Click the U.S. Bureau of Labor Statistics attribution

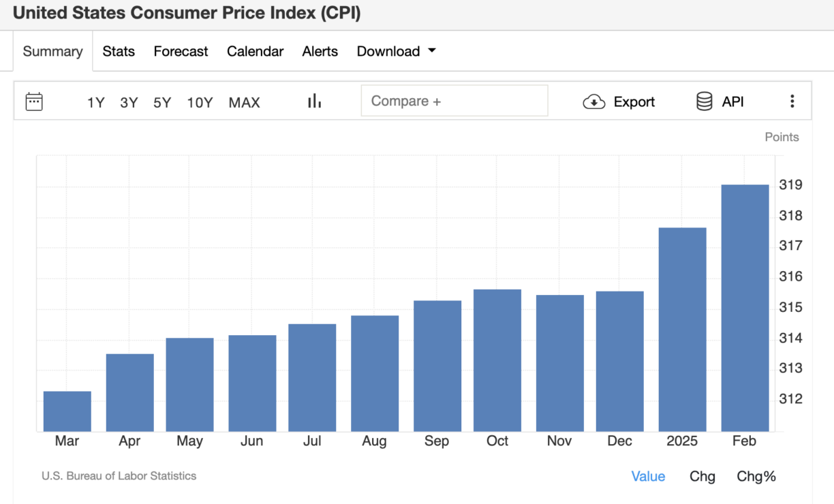click(x=119, y=476)
